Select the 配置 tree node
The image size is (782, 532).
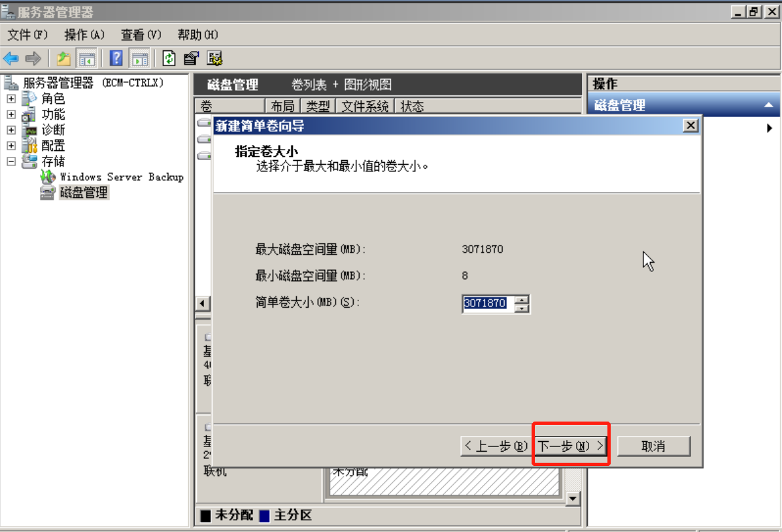pos(53,146)
